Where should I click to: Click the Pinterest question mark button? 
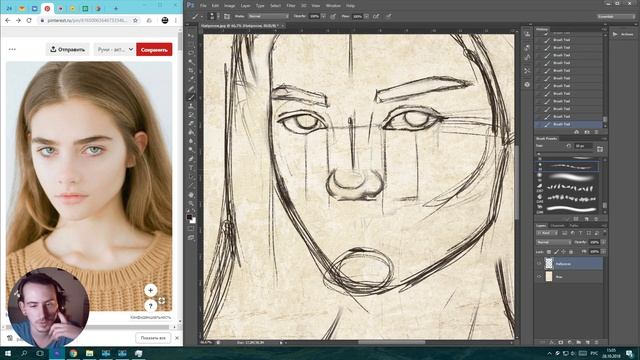click(150, 305)
